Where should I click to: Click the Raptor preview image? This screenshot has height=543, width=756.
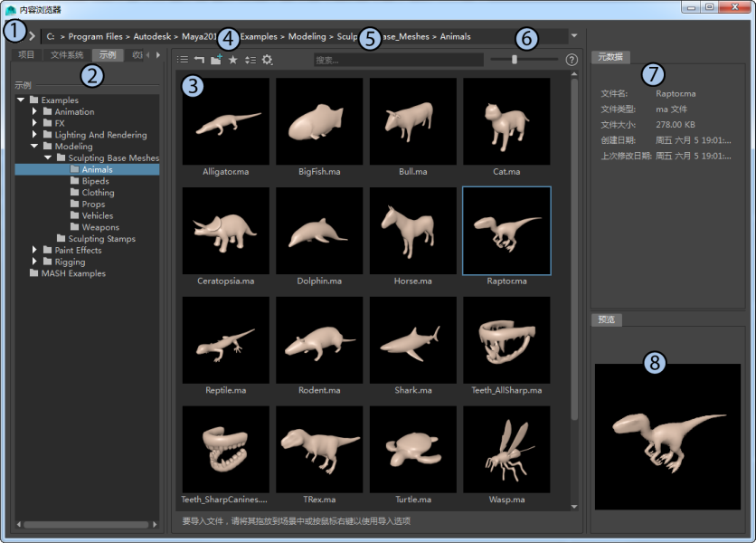tap(667, 436)
